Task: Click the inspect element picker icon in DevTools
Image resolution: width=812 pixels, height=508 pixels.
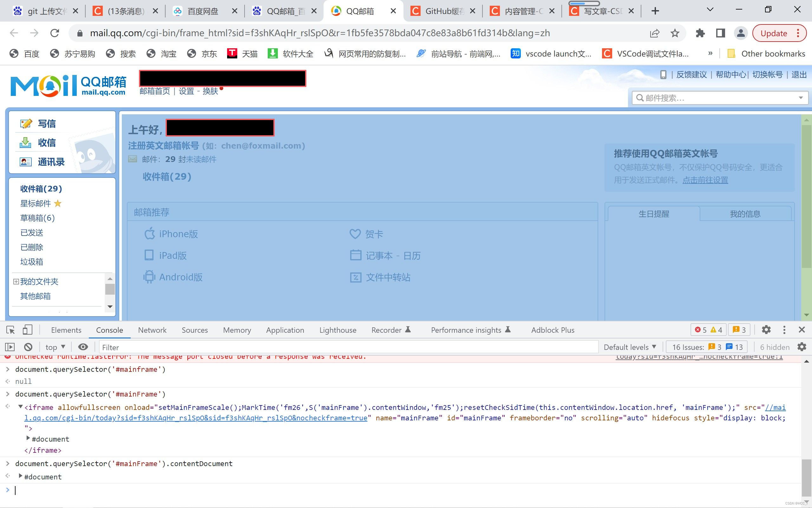Action: (11, 330)
